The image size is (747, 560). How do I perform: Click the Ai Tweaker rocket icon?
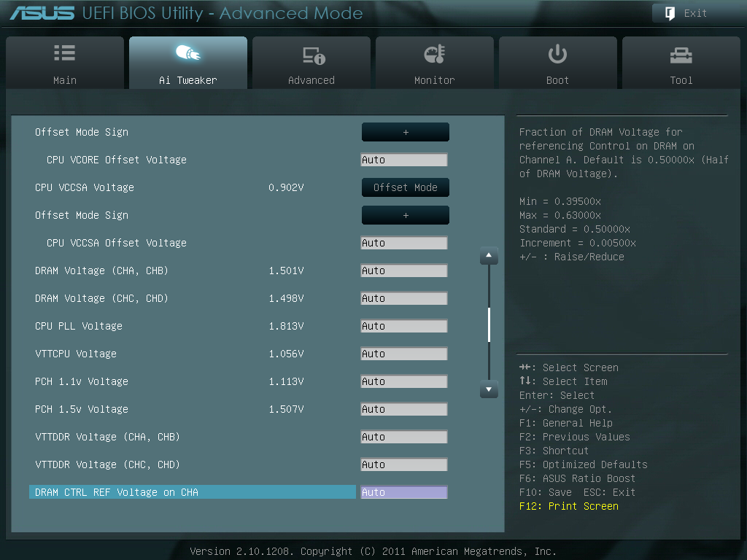pos(187,52)
